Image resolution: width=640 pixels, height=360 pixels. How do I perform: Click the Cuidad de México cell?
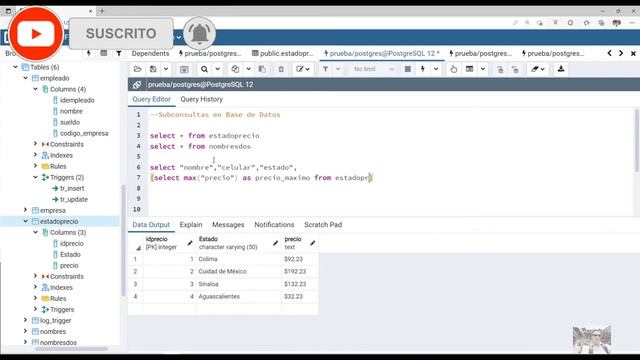[238, 271]
